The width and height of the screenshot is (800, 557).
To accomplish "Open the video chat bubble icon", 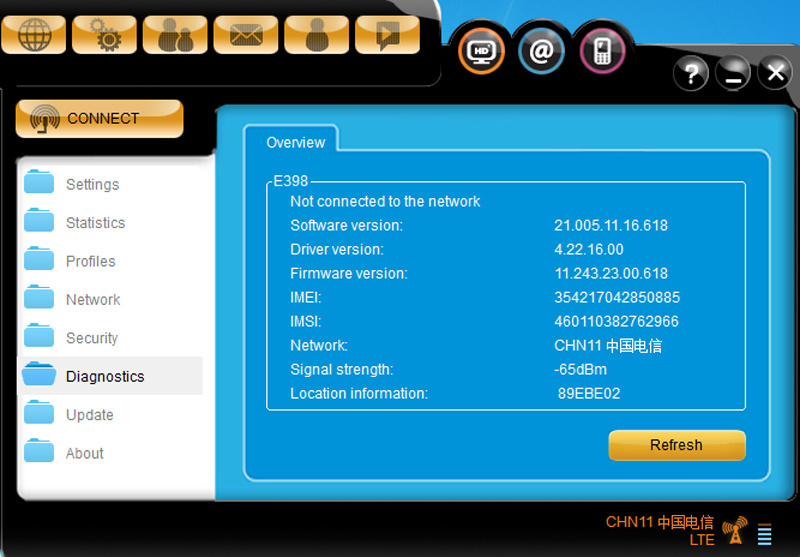I will 387,35.
